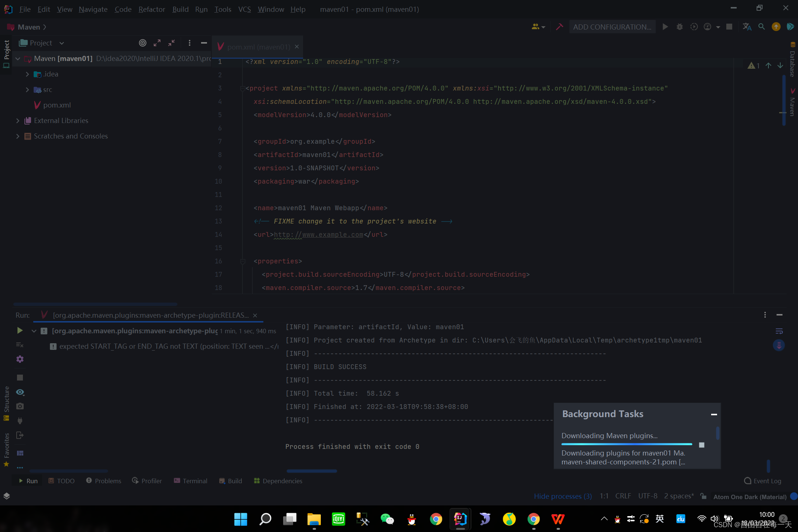Image resolution: width=798 pixels, height=532 pixels.
Task: Open the Profiler gauge icon in the toolbar
Action: (707, 27)
